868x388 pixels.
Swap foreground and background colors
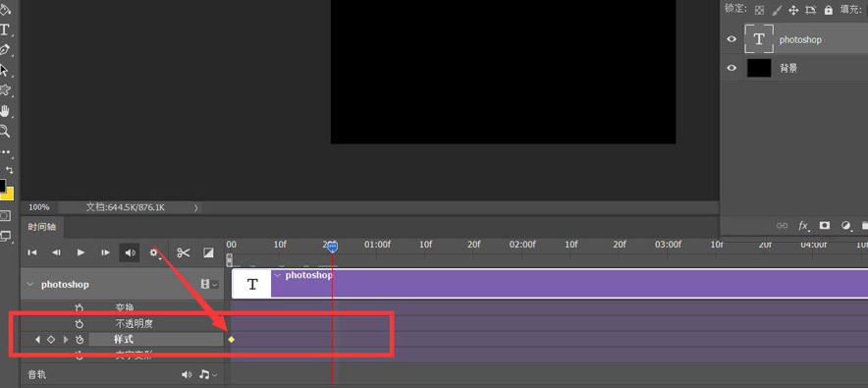(x=10, y=169)
